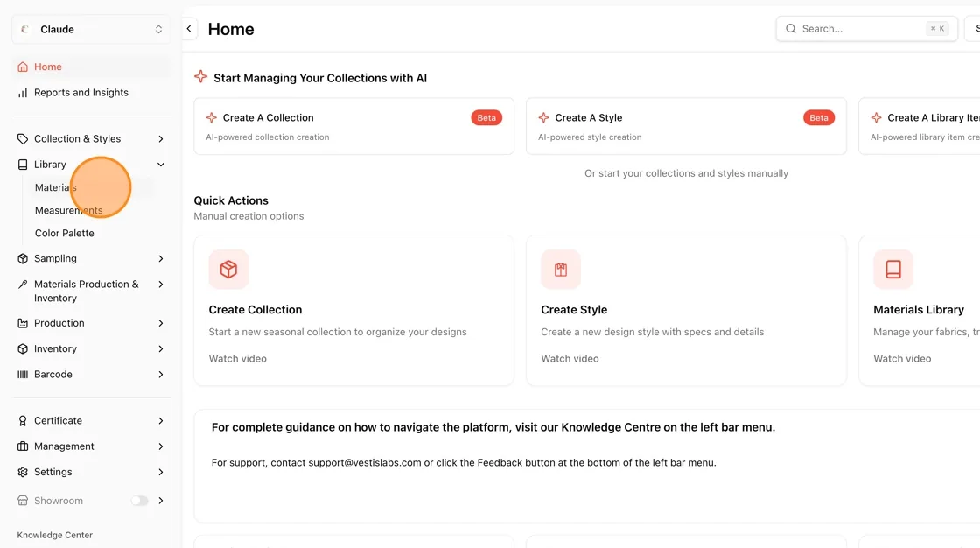Image resolution: width=980 pixels, height=548 pixels.
Task: Collapse the sidebar with the back arrow
Action: pyautogui.click(x=189, y=29)
